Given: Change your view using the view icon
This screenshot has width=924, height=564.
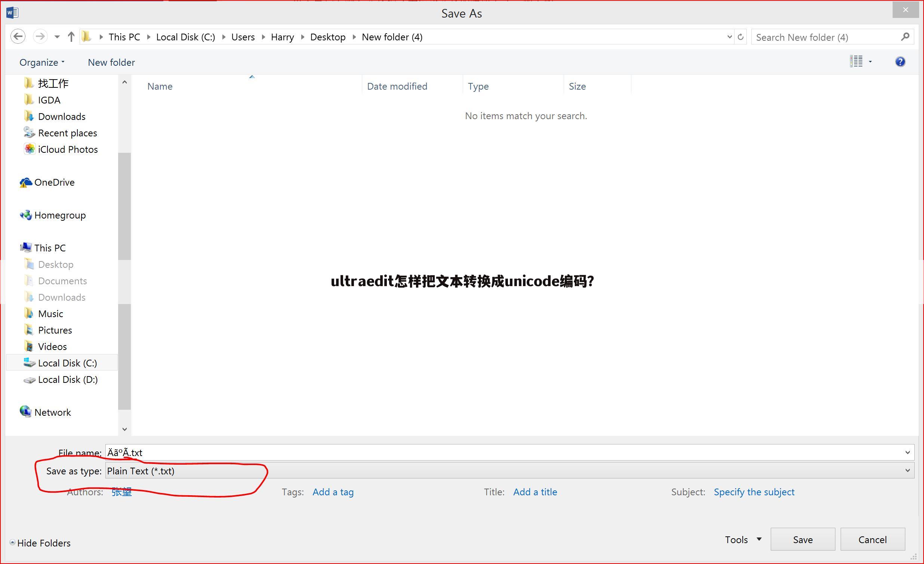Looking at the screenshot, I should click(856, 61).
